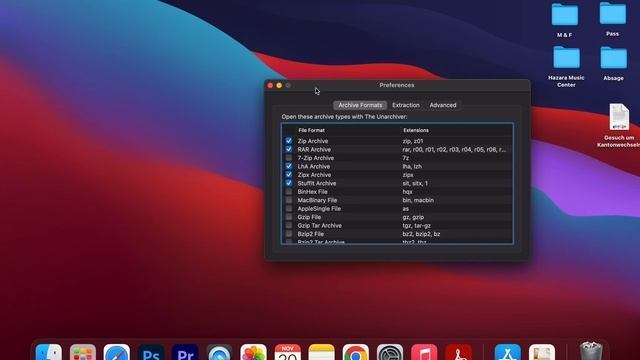Select the 7-Zip Archive row label
This screenshot has height=360, width=640.
coord(316,158)
